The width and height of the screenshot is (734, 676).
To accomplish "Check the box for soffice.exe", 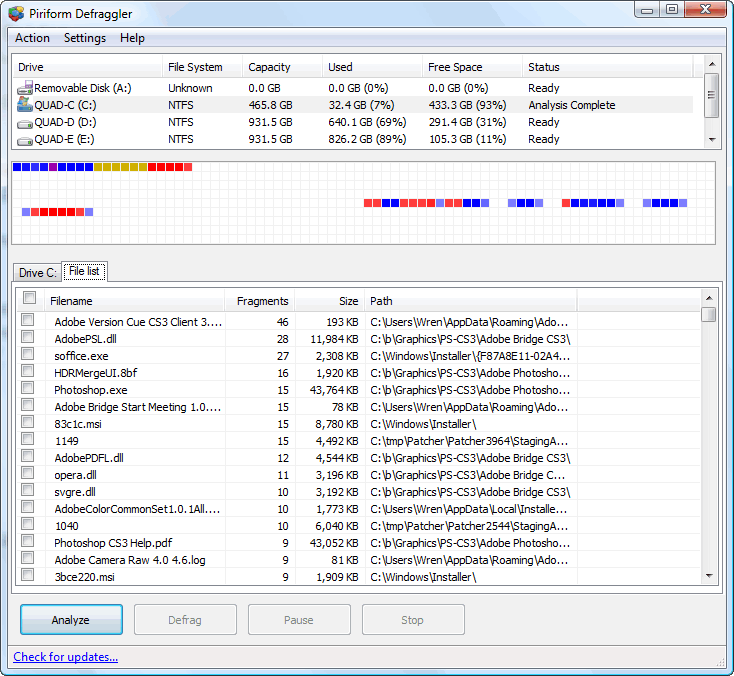I will tap(28, 353).
